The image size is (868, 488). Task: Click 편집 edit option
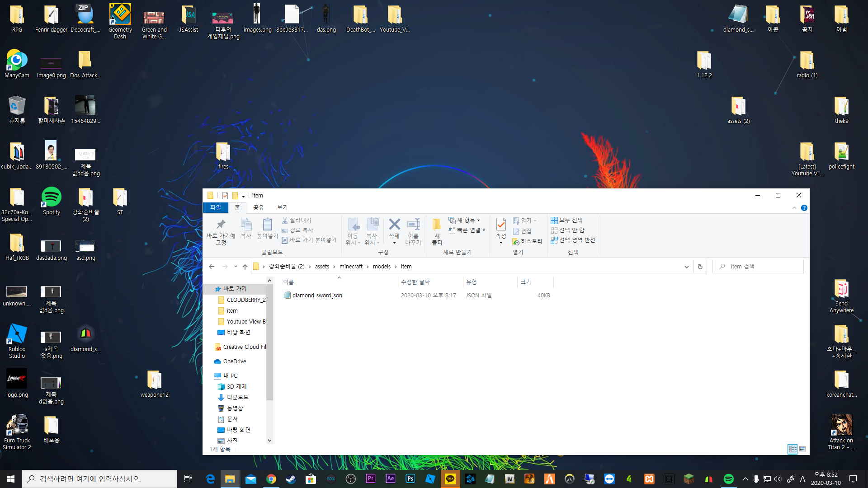523,231
